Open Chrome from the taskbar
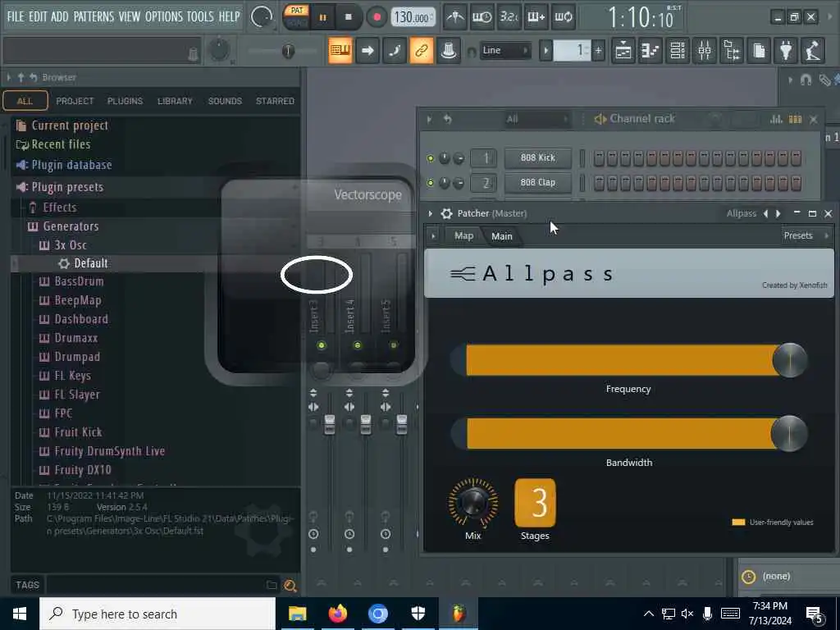Screen dimensions: 840x630 (x=377, y=614)
